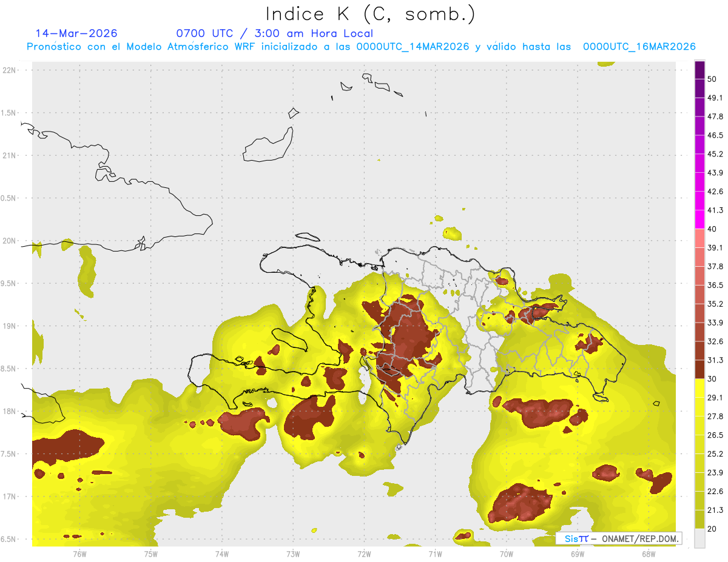The width and height of the screenshot is (728, 562).
Task: Click the "0700 UTC / 3:00 am Hora Local" text
Action: [x=274, y=33]
